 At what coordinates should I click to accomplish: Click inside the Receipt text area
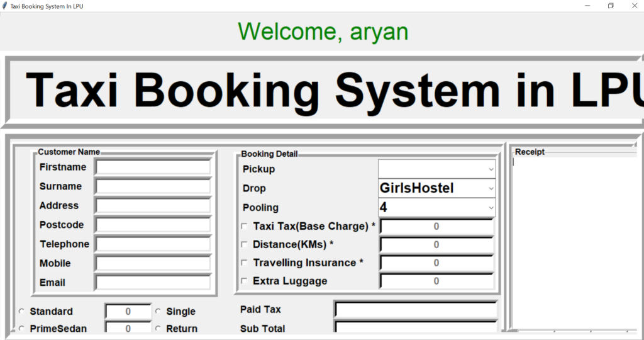click(574, 244)
